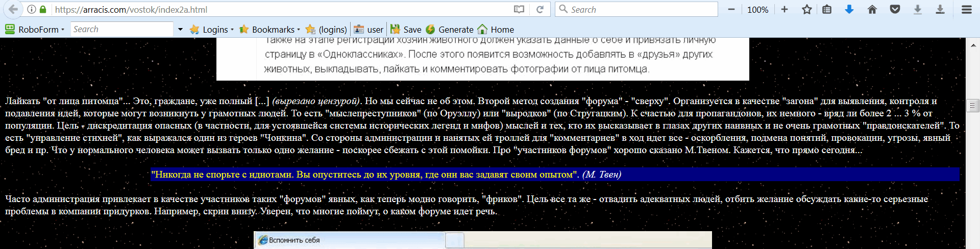Image resolution: width=980 pixels, height=249 pixels.
Task: Show bookmarks list icon
Action: [827, 9]
